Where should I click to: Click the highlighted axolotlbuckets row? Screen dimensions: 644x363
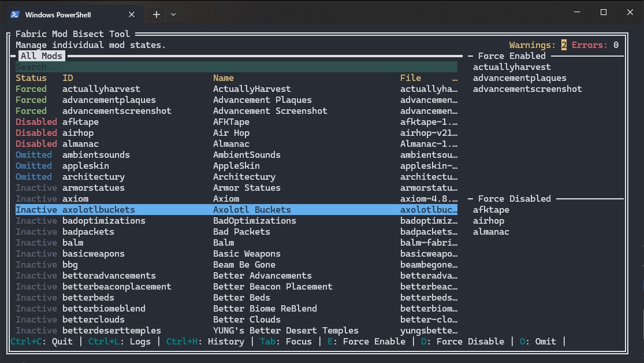coord(236,210)
